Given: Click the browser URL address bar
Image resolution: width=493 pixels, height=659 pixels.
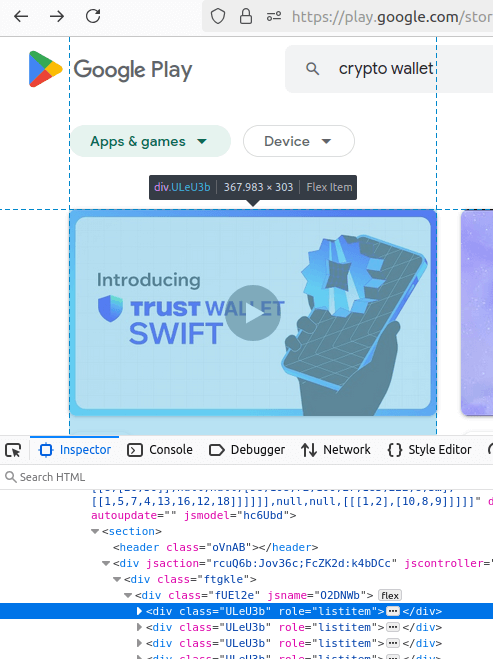Looking at the screenshot, I should pyautogui.click(x=347, y=17).
